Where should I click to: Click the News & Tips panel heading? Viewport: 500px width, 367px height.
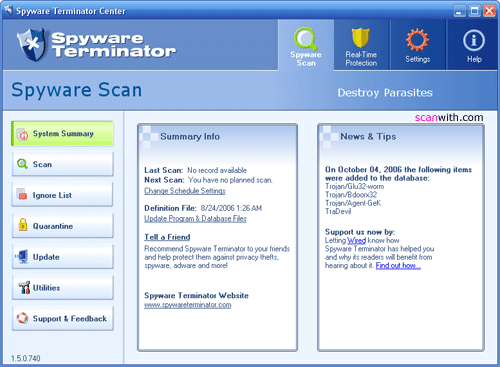pos(368,136)
